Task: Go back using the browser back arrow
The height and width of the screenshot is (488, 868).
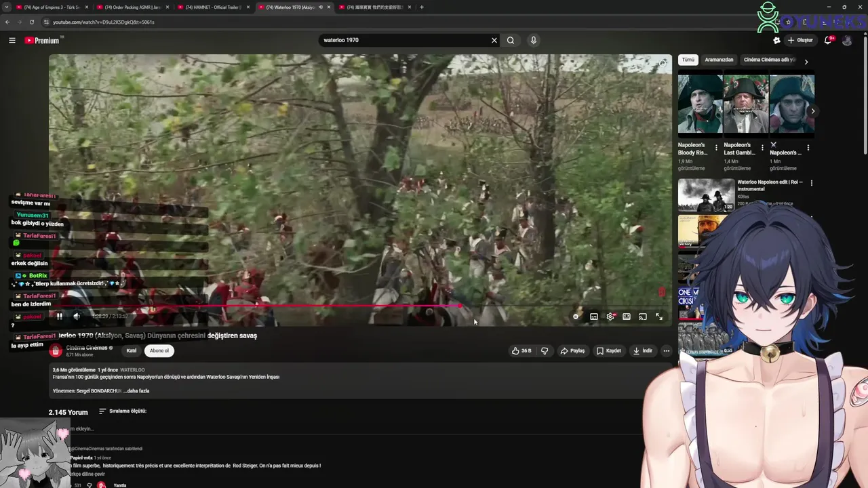Action: tap(7, 22)
